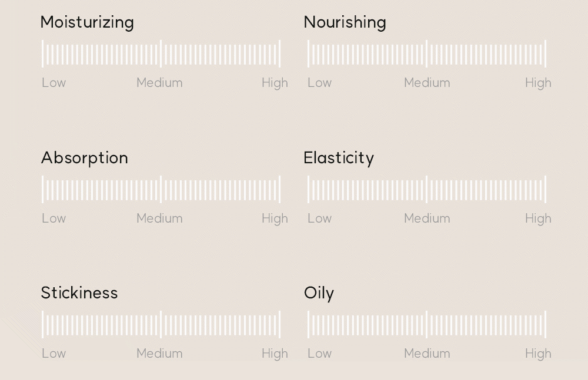Click High under the Oily scale
This screenshot has width=588, height=380.
pos(538,354)
